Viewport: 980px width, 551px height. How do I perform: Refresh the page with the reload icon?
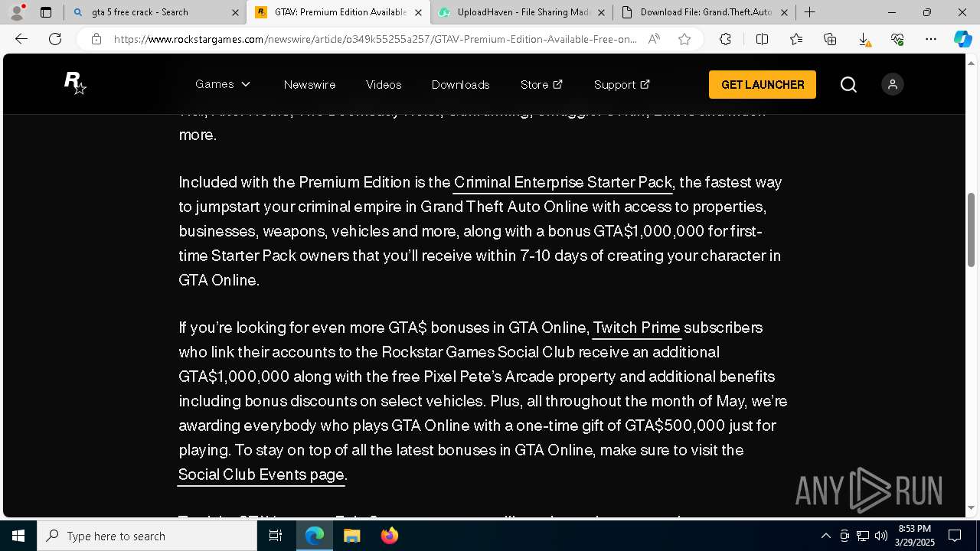[x=55, y=39]
